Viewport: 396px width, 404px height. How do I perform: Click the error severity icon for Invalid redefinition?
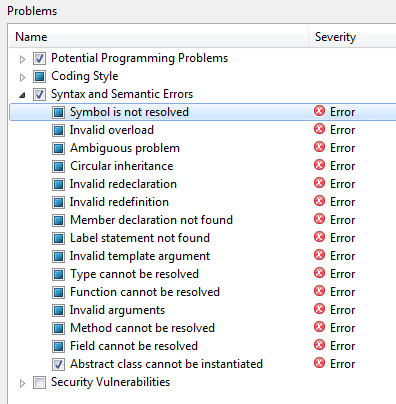[x=319, y=201]
